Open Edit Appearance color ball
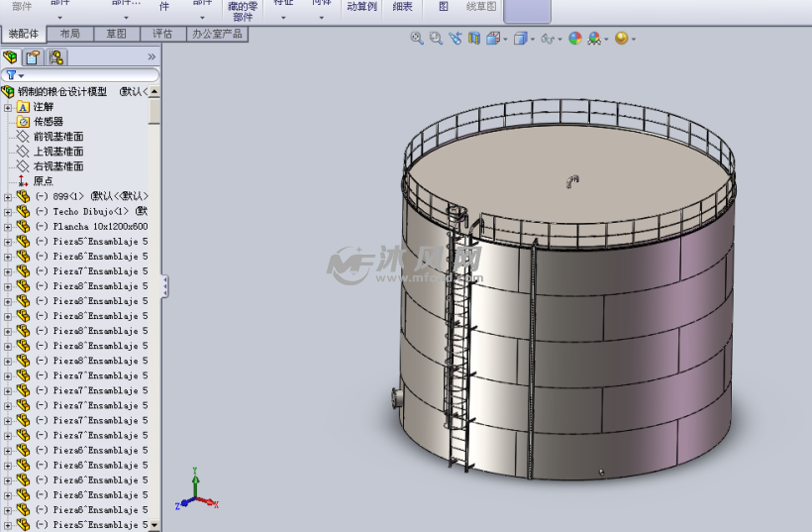 (575, 39)
